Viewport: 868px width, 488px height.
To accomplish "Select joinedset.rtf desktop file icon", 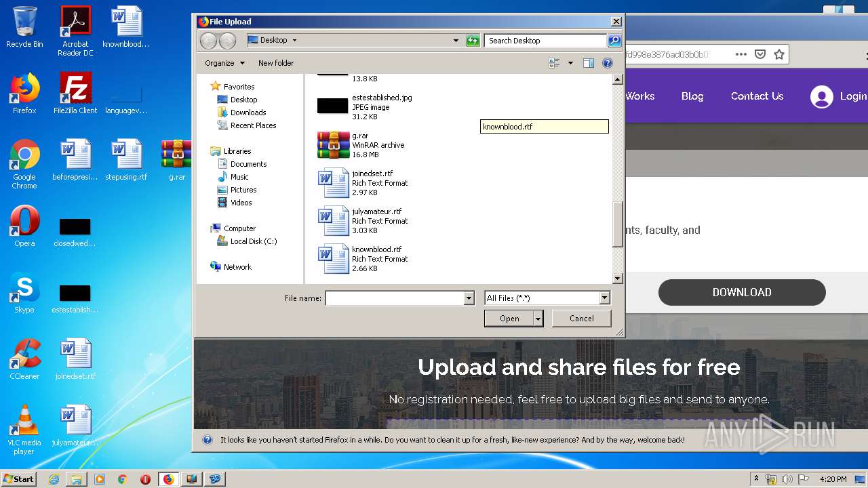I will point(75,359).
